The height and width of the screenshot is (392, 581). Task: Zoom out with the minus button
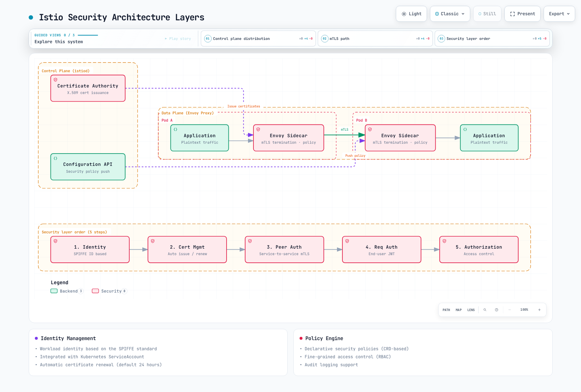pyautogui.click(x=509, y=310)
